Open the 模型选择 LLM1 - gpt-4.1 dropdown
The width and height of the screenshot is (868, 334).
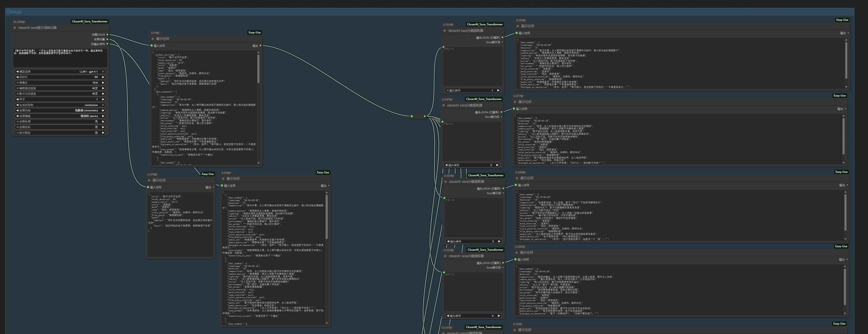click(x=61, y=71)
